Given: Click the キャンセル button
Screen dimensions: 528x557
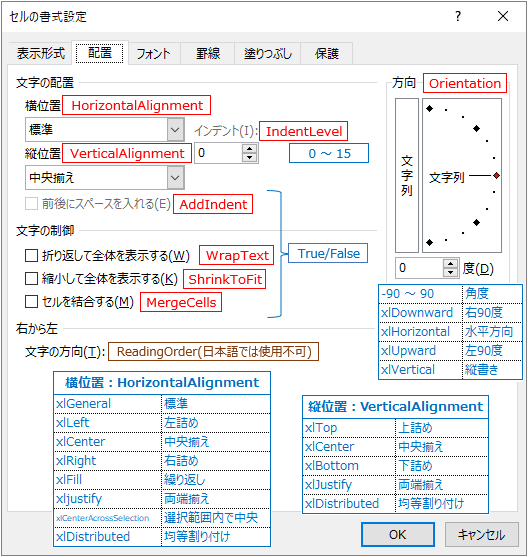Looking at the screenshot, I should (481, 535).
